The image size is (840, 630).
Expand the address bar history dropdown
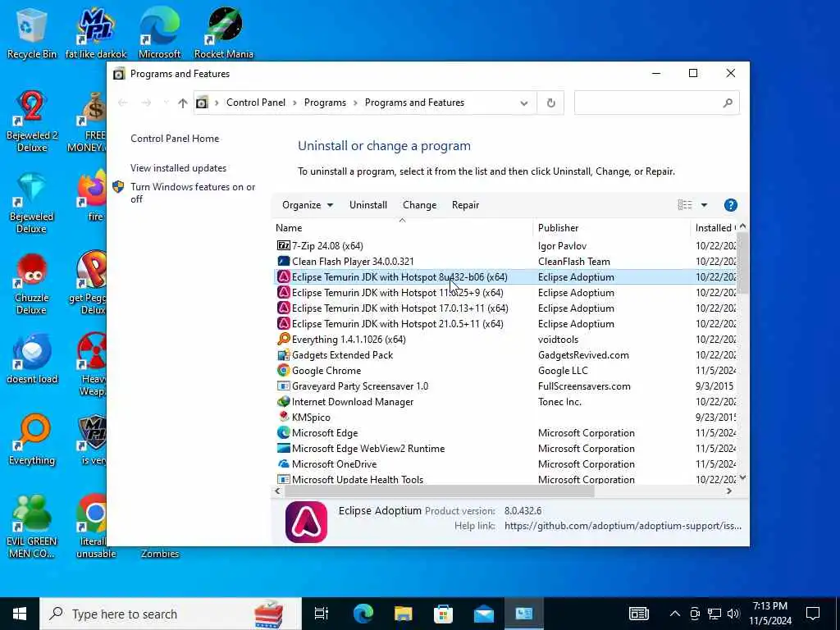pos(524,103)
